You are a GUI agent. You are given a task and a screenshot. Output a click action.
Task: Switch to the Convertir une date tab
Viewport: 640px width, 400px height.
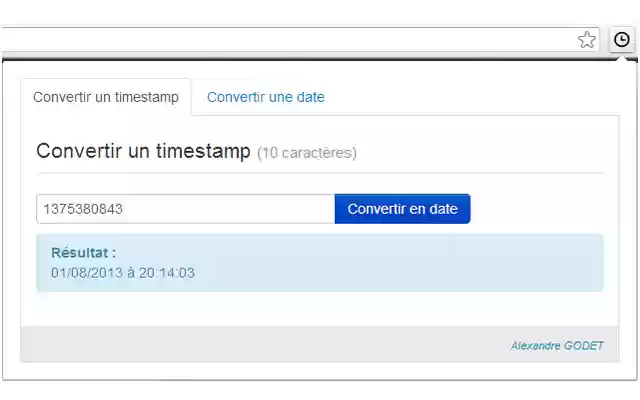coord(266,97)
